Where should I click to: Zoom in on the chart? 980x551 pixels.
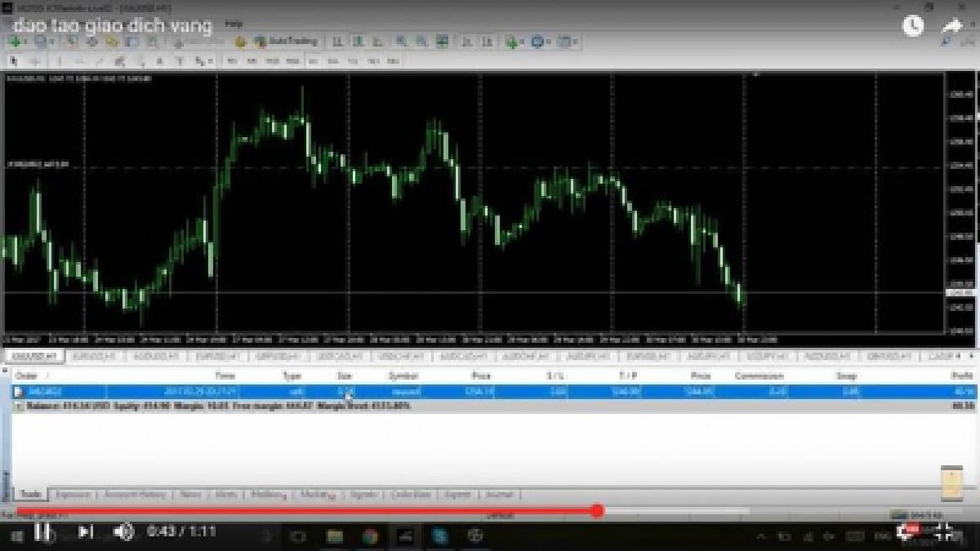pos(401,42)
